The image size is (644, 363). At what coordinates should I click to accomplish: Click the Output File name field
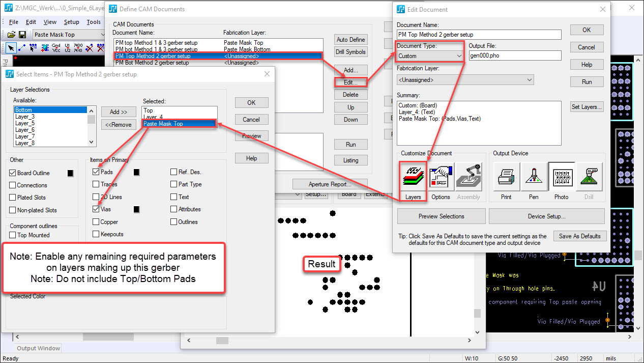point(515,56)
